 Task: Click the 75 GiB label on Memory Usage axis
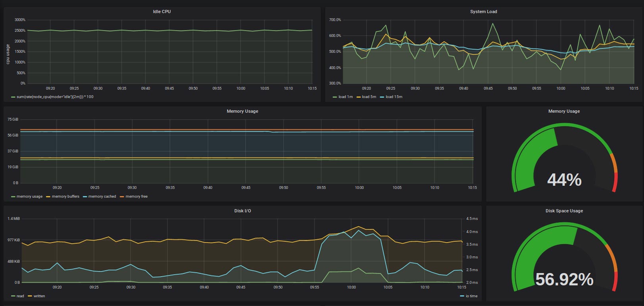coord(13,119)
